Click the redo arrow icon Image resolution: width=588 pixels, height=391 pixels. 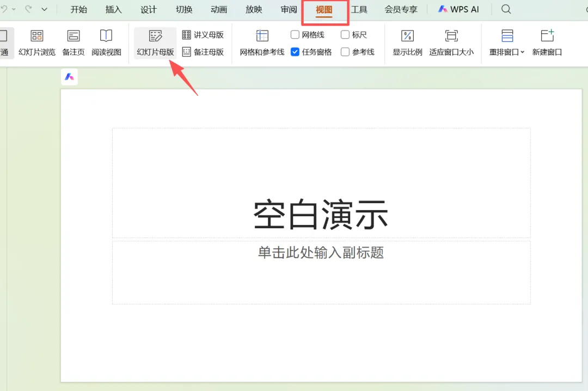point(28,9)
